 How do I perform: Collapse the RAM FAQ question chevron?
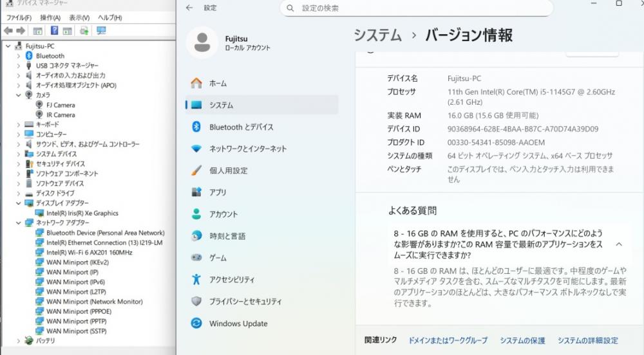[x=619, y=244]
